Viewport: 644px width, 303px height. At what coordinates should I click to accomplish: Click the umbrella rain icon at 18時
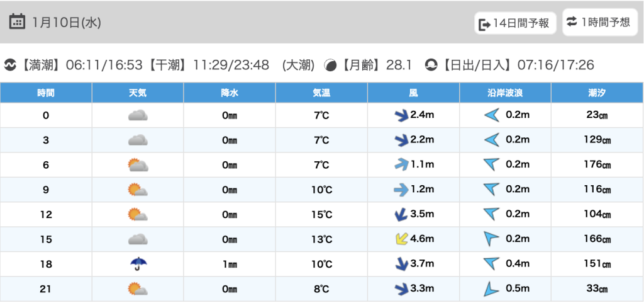pos(138,264)
